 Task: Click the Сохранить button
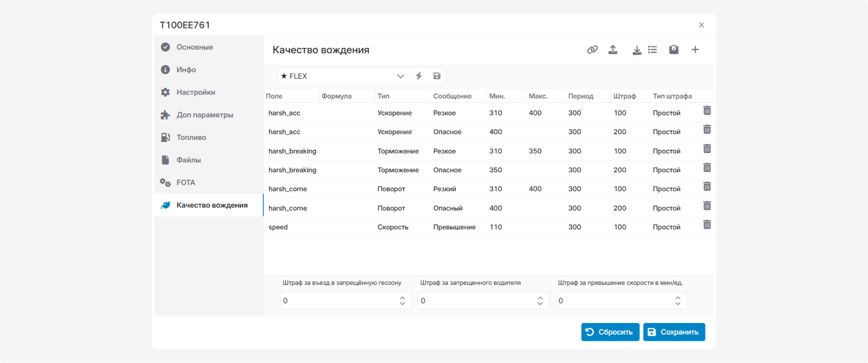pos(674,332)
